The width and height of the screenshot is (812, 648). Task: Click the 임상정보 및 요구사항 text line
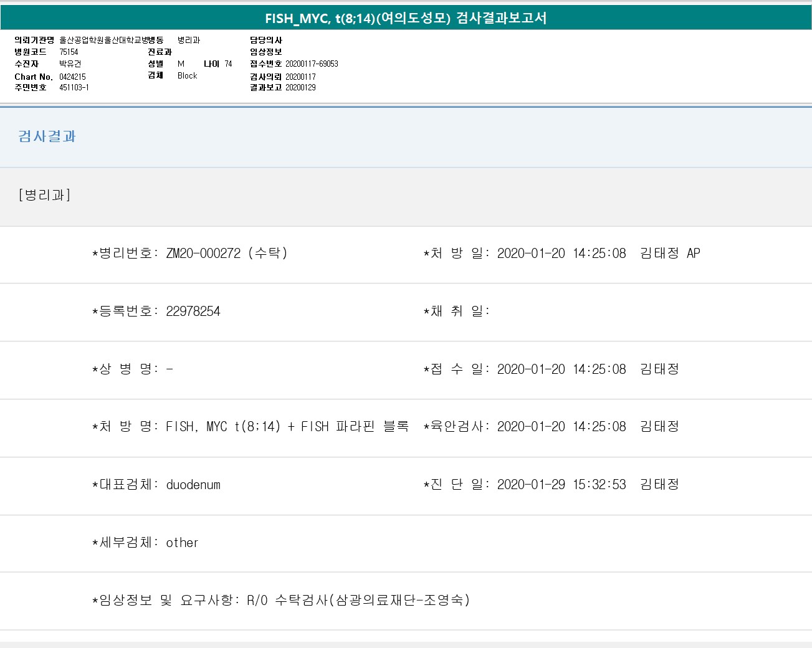coord(281,600)
